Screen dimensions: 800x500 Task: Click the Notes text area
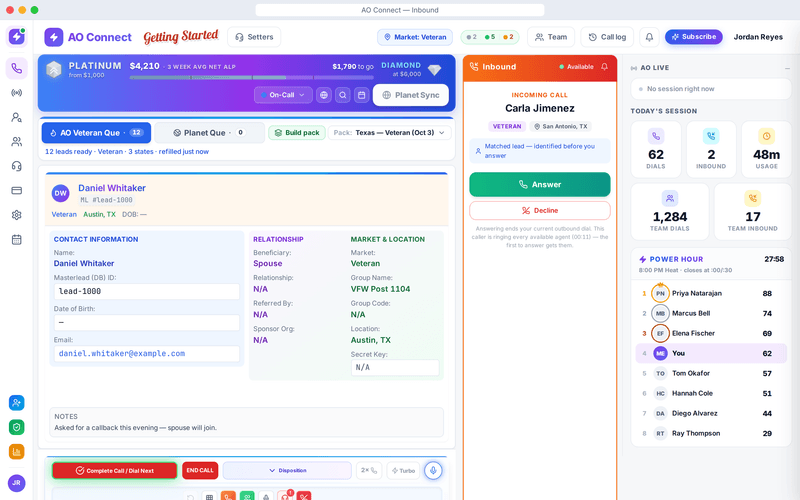pyautogui.click(x=246, y=422)
